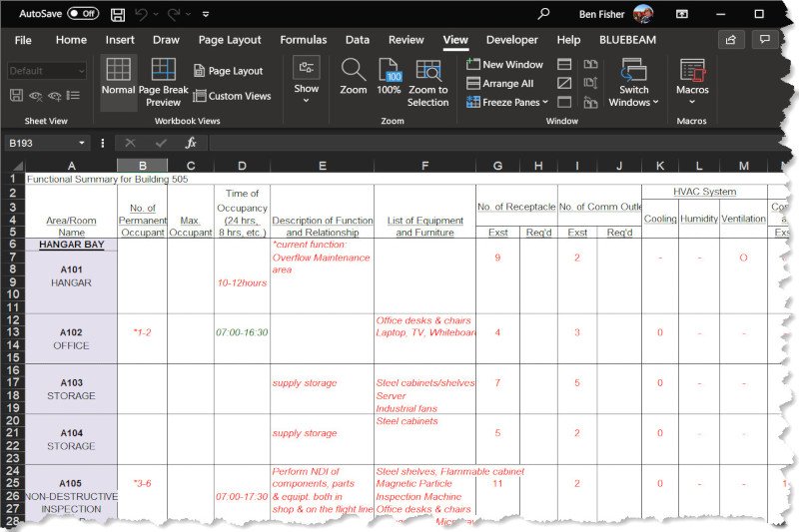Switch to Page Break Preview
This screenshot has height=532, width=799.
(164, 81)
